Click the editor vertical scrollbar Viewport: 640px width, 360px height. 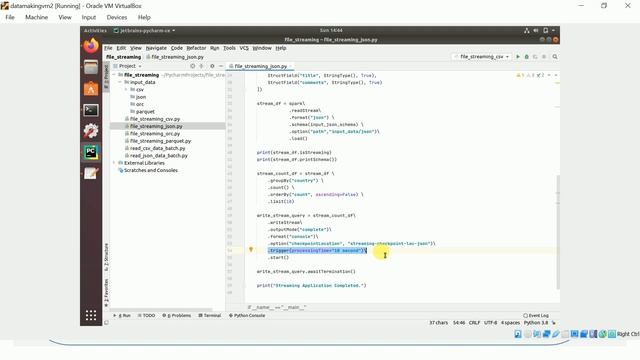coord(558,232)
